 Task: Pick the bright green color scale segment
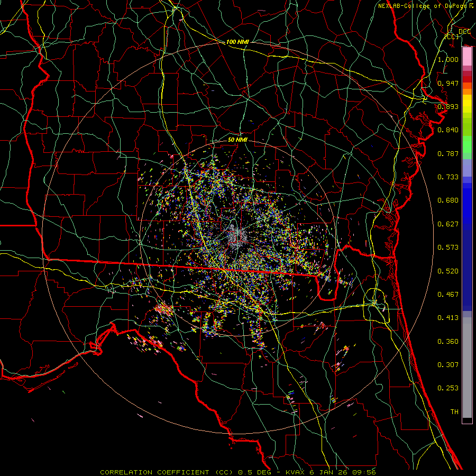coord(467,144)
